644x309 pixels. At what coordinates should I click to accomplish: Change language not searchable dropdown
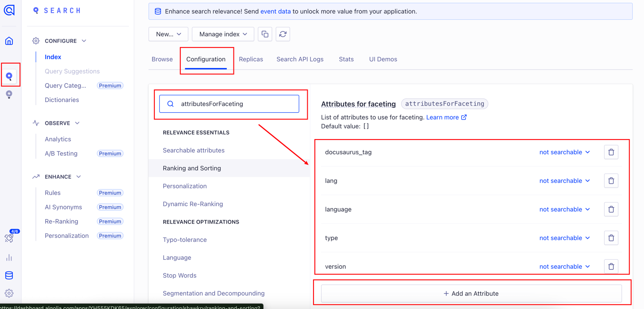564,209
